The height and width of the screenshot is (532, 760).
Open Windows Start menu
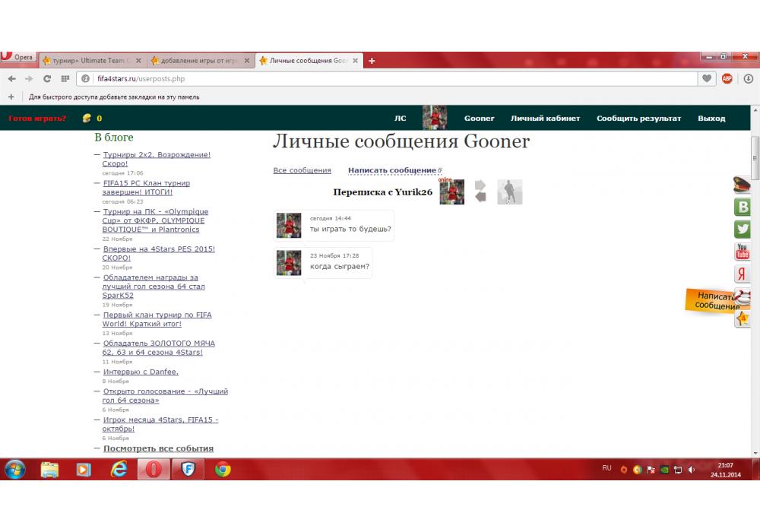point(15,469)
